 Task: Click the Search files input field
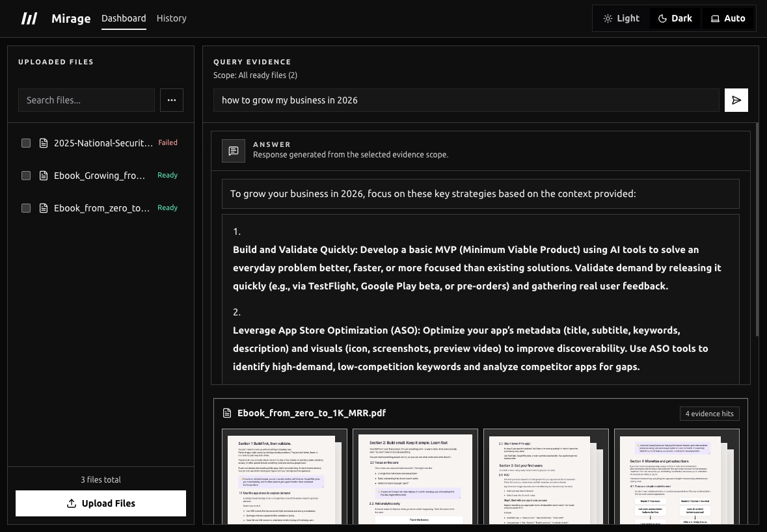pos(87,100)
